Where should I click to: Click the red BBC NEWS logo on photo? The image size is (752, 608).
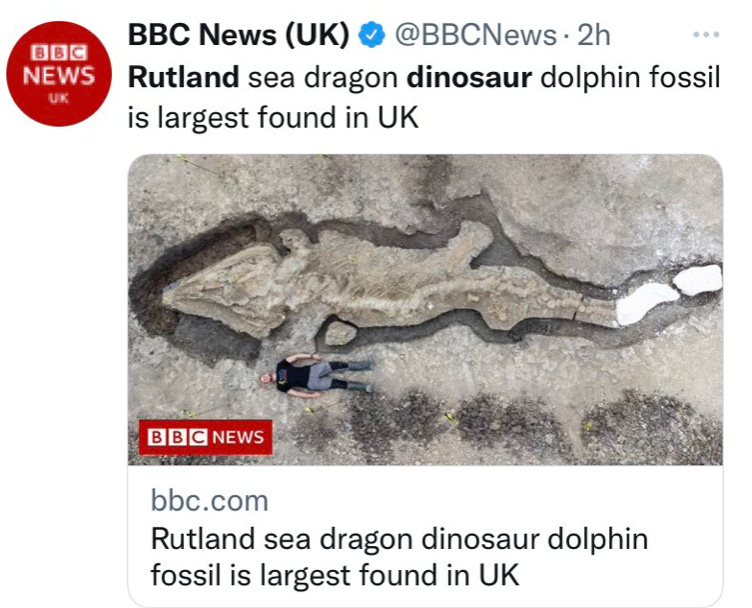click(206, 437)
